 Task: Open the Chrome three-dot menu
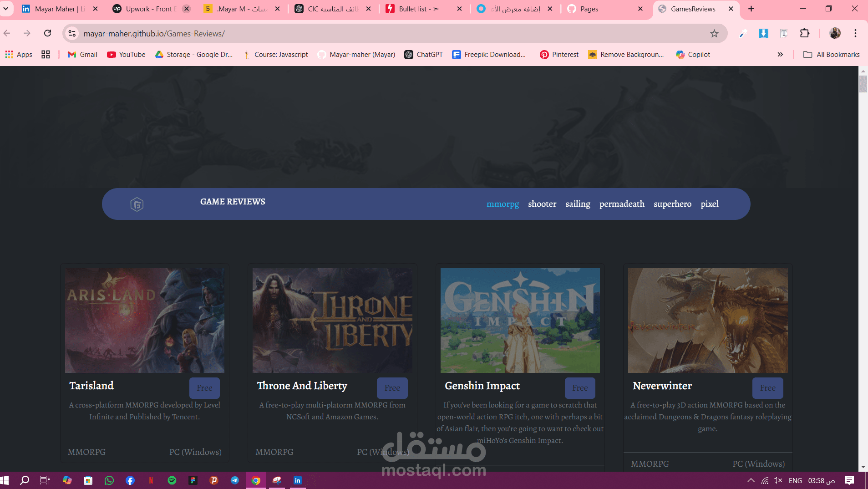pos(855,33)
